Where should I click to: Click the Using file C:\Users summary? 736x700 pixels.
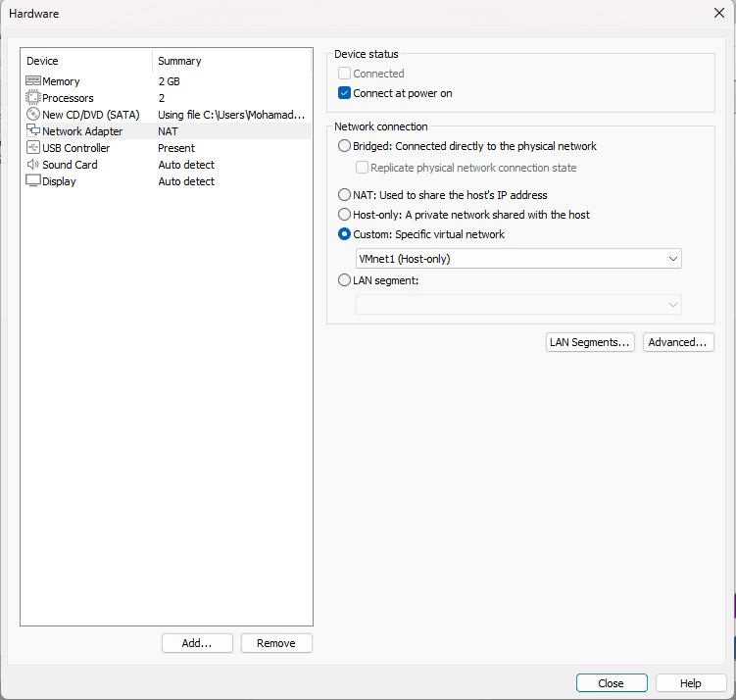[x=231, y=115]
